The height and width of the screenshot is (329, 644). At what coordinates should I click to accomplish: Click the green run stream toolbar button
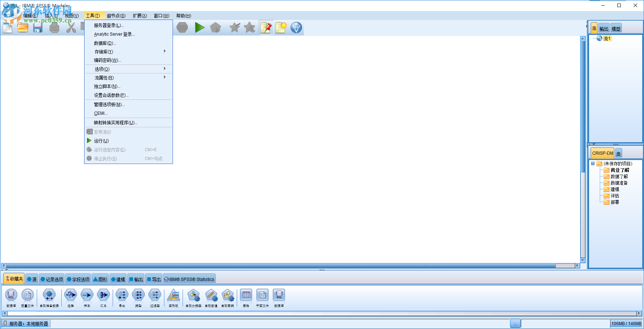point(200,27)
